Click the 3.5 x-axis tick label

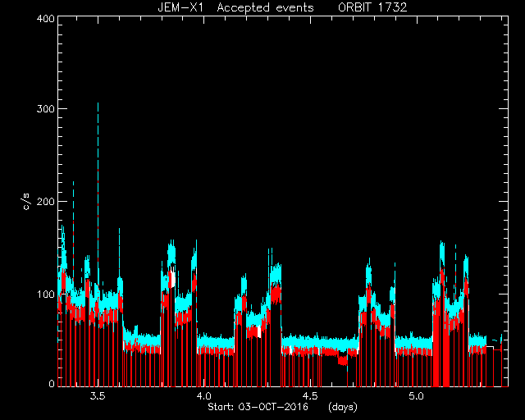(98, 396)
